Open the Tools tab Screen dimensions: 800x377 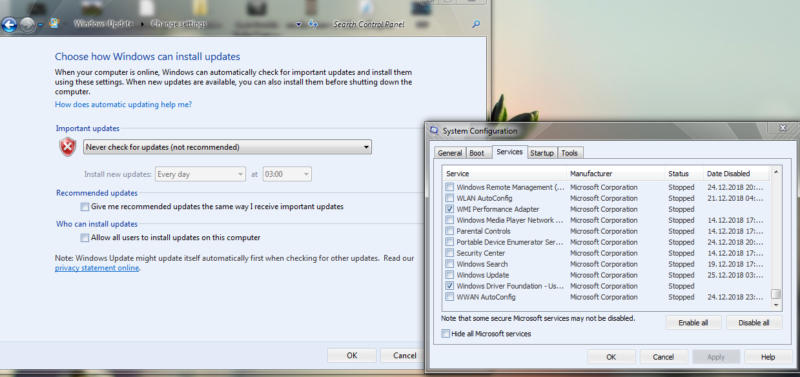(x=569, y=153)
